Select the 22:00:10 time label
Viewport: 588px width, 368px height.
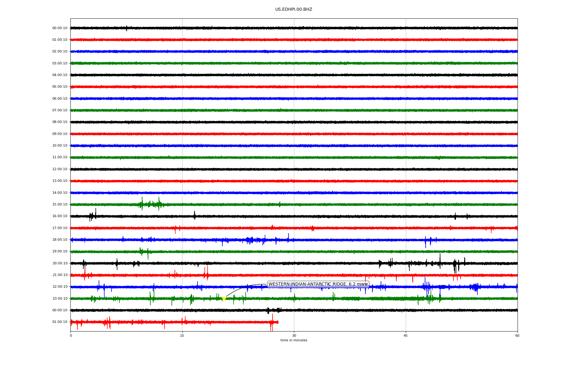[x=60, y=286]
